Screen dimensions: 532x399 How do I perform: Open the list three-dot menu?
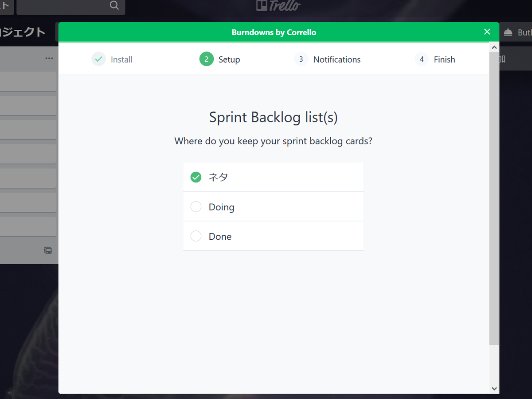pyautogui.click(x=49, y=59)
